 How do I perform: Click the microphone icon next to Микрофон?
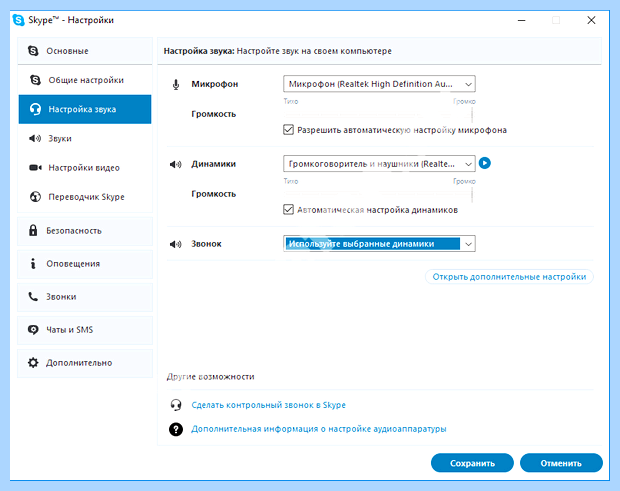pos(176,84)
